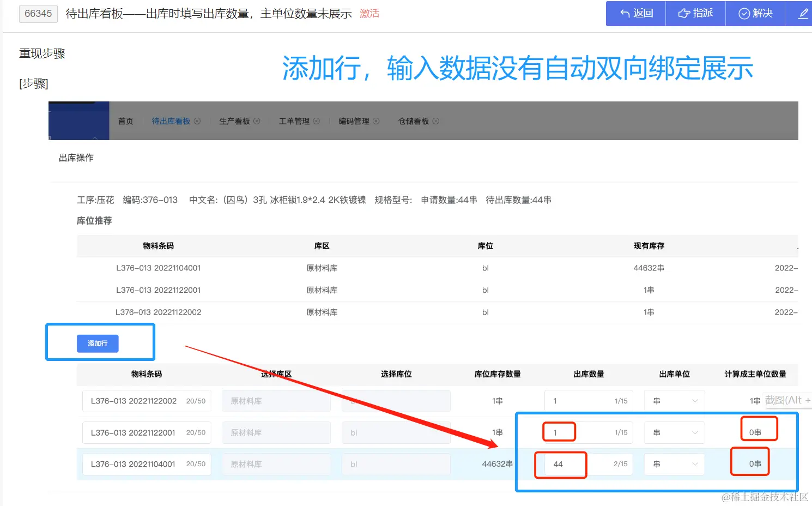Switch to the 仓储看板 tab

point(414,121)
